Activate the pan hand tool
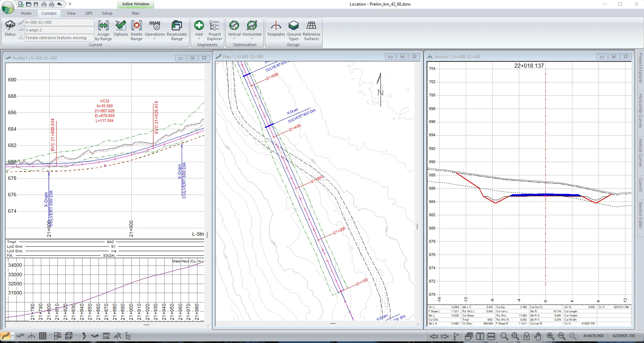The image size is (644, 343). pyautogui.click(x=537, y=336)
